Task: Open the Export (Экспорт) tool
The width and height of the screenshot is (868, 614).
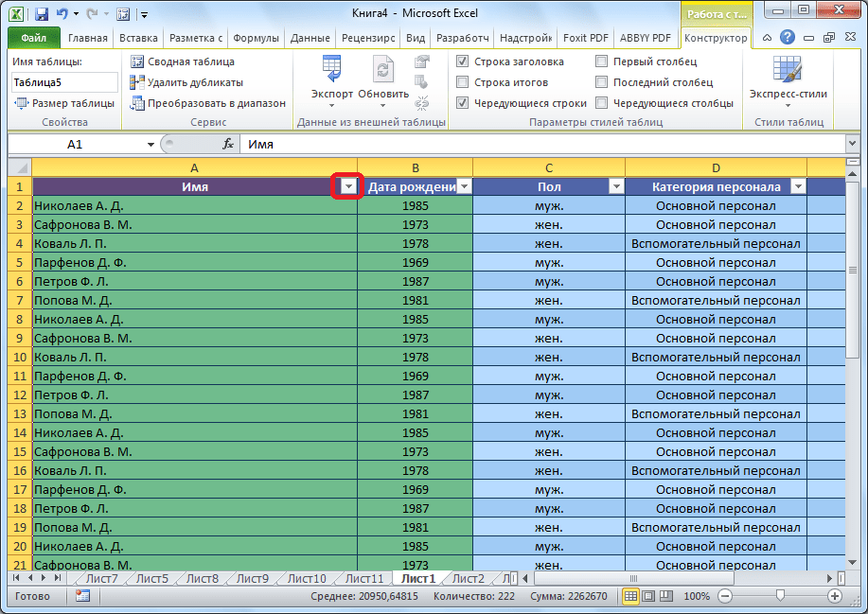Action: (x=331, y=76)
